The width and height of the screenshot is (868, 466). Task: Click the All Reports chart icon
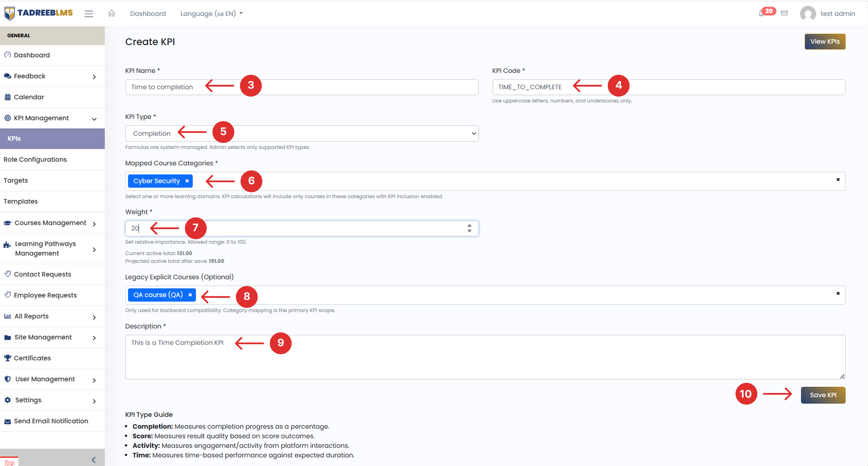point(7,316)
